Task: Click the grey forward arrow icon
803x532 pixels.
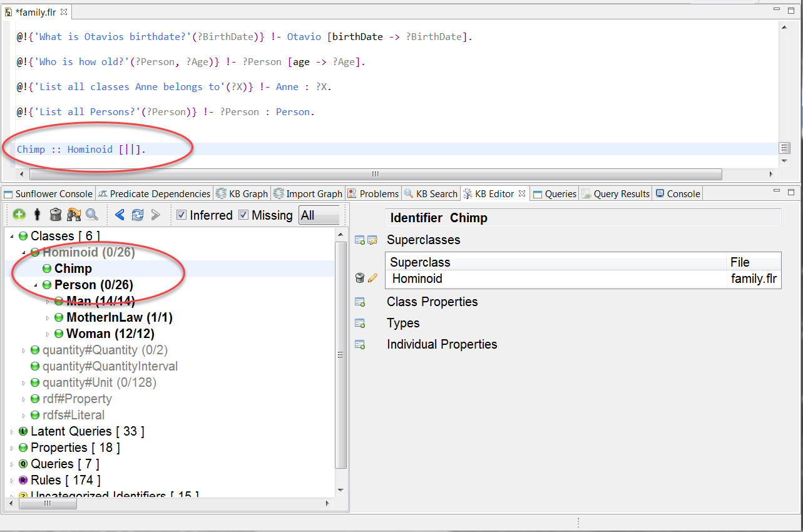Action: coord(156,215)
